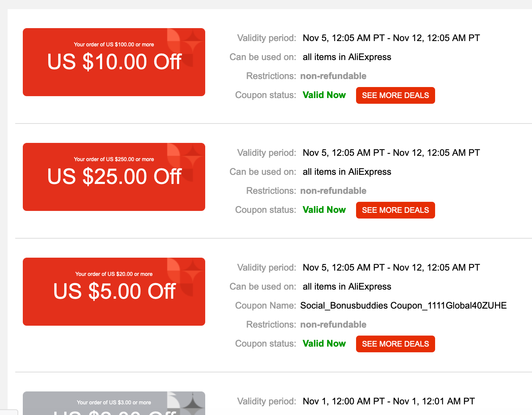Click 'Your order of US $20.00 or more' text
The image size is (532, 415).
point(114,274)
